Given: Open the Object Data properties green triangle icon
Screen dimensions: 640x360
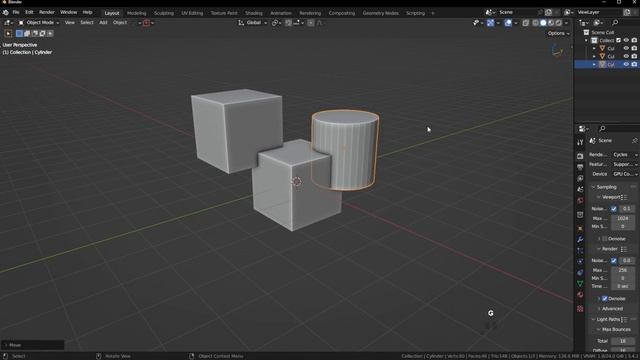Looking at the screenshot, I should [x=580, y=283].
